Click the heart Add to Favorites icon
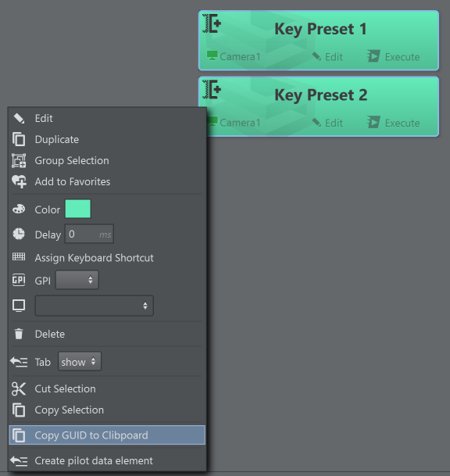This screenshot has height=476, width=450. (x=19, y=181)
